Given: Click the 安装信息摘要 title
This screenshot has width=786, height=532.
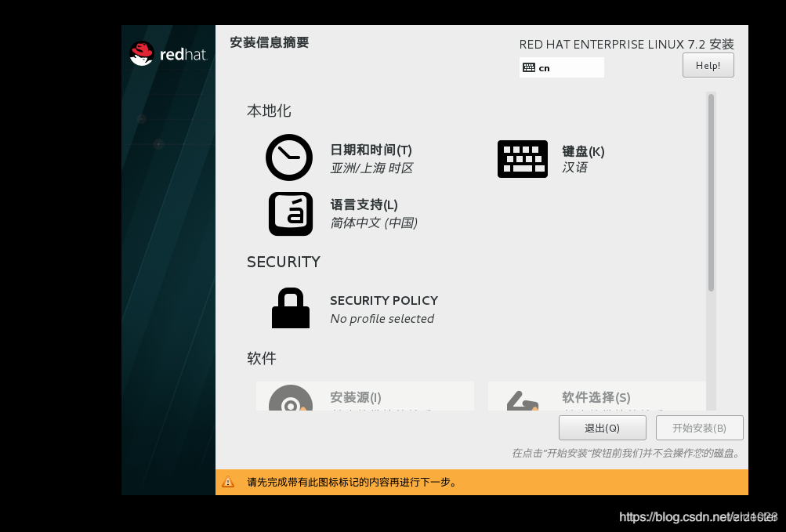Looking at the screenshot, I should pyautogui.click(x=270, y=42).
